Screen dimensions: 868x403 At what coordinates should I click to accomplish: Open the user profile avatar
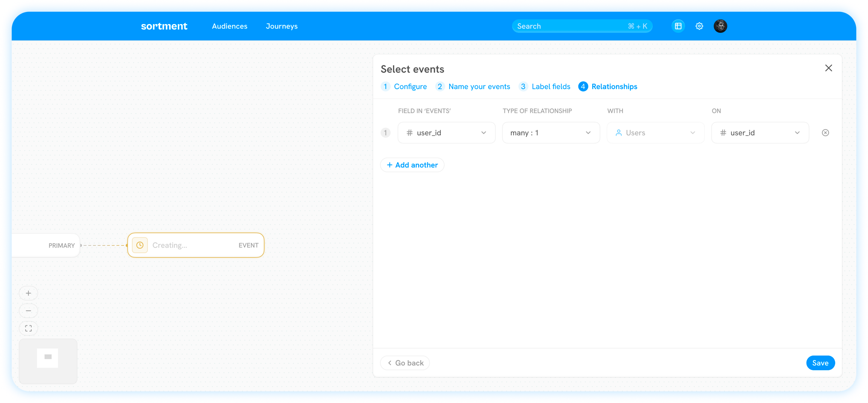[720, 26]
